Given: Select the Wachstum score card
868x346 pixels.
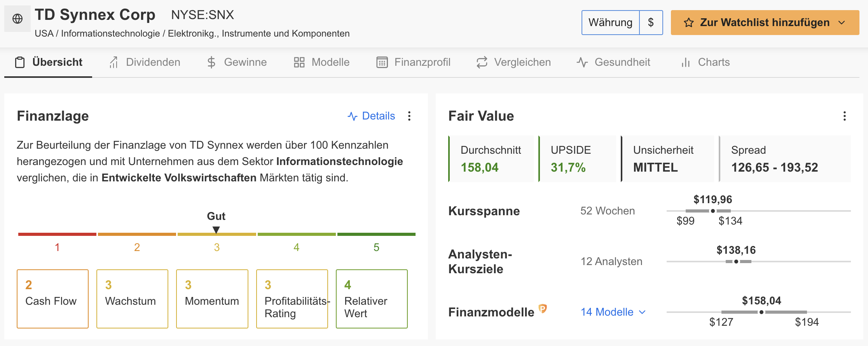Looking at the screenshot, I should 132,299.
